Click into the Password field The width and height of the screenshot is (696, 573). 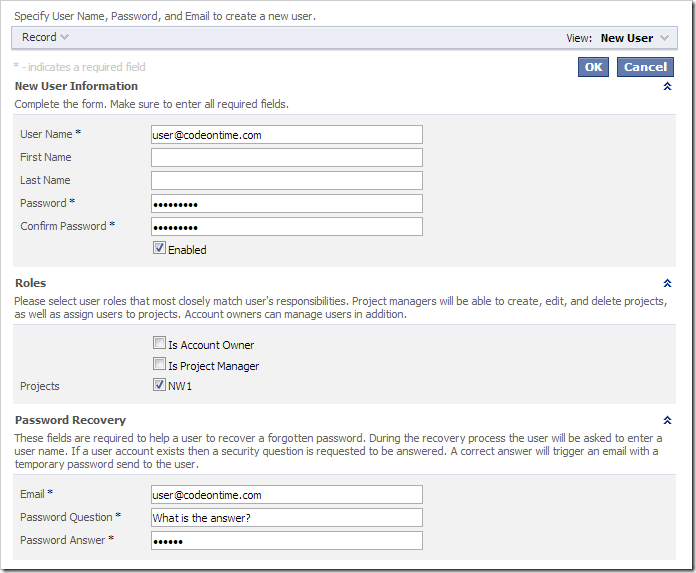[x=286, y=204]
